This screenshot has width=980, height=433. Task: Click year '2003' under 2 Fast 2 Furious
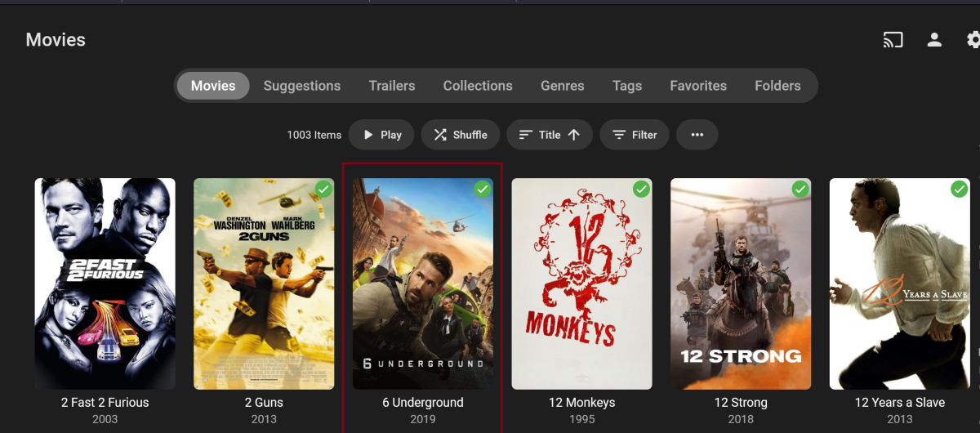(105, 419)
